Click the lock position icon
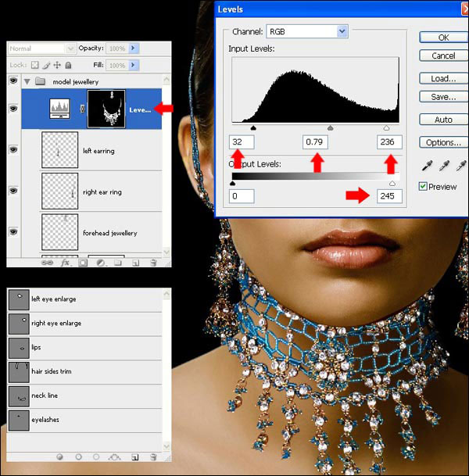 57,65
